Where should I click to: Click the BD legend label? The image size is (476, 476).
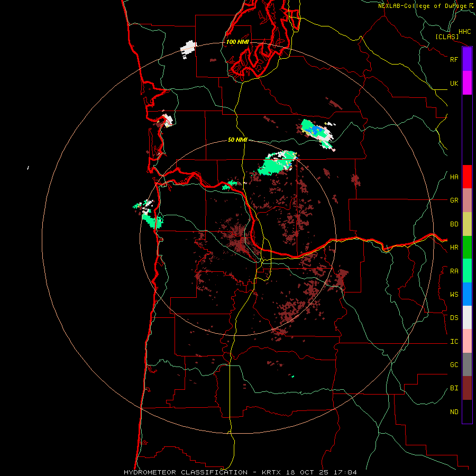454,224
